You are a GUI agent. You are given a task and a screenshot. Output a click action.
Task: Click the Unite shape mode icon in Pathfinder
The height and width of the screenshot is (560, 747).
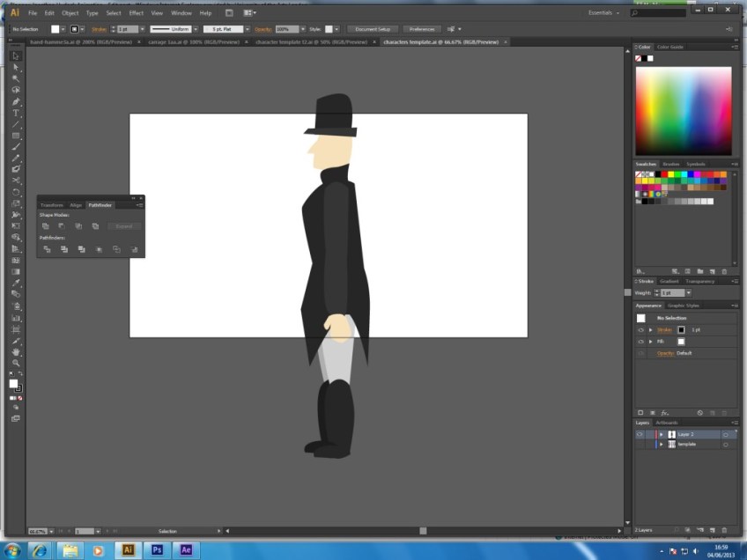47,226
